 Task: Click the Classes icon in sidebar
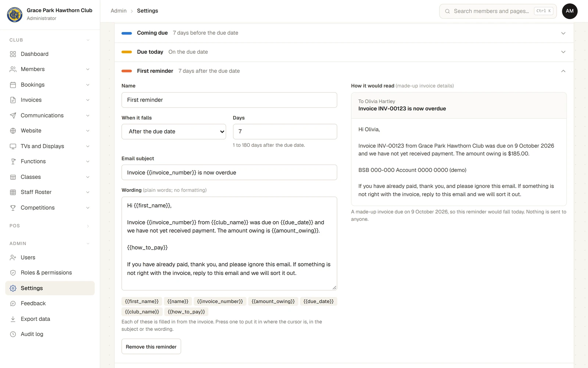(13, 177)
